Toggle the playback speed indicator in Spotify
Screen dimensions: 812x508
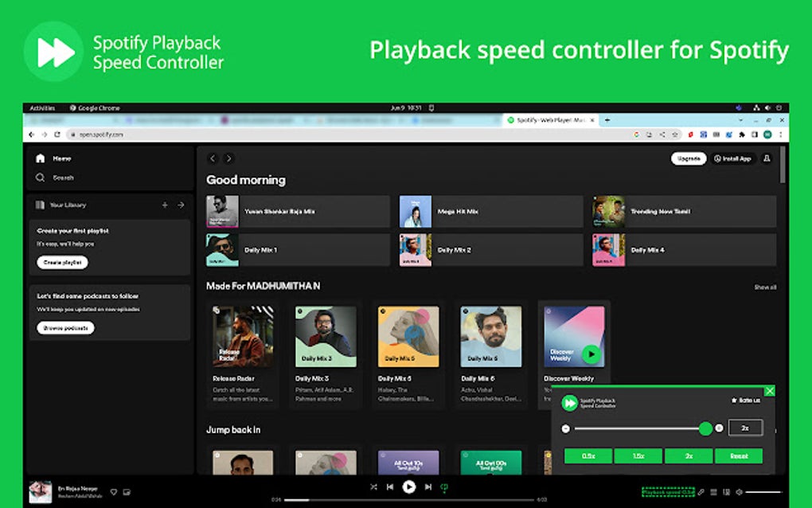point(669,492)
